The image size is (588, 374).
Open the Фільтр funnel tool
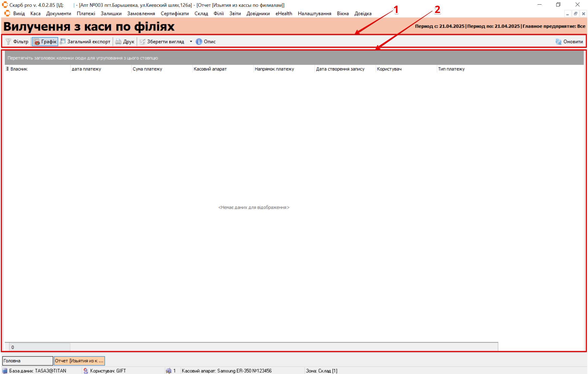point(17,41)
